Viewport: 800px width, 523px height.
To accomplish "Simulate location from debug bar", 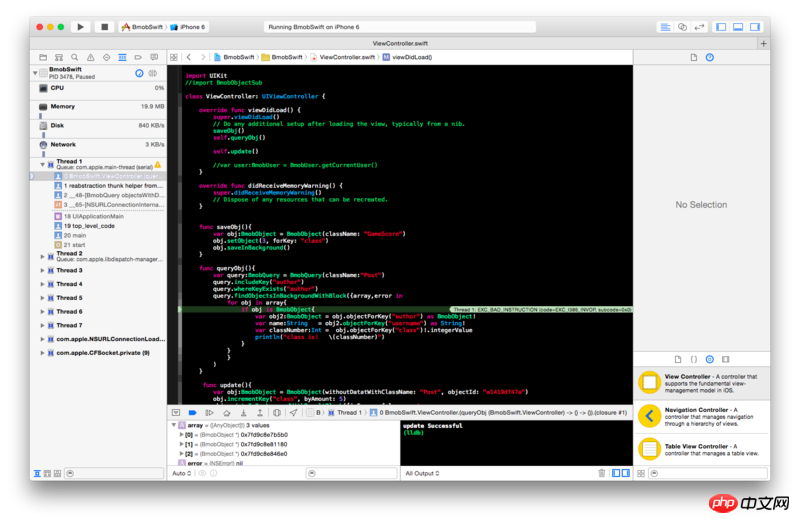I will pos(293,413).
